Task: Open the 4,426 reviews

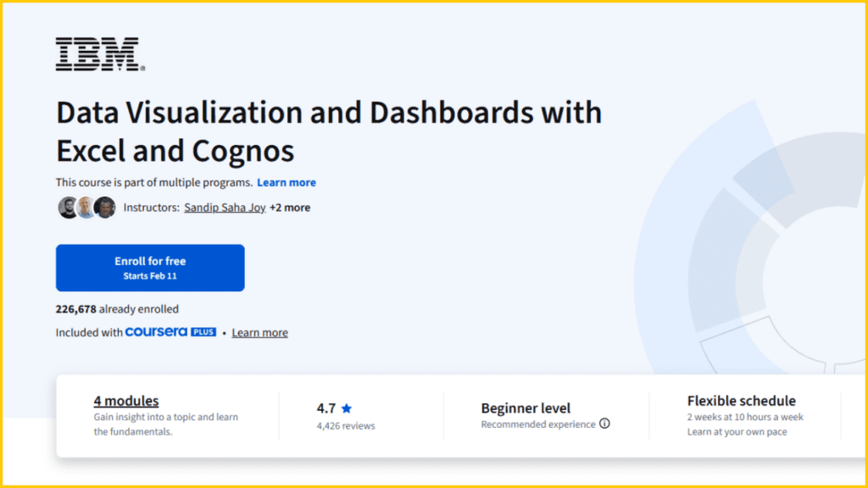Action: (346, 426)
